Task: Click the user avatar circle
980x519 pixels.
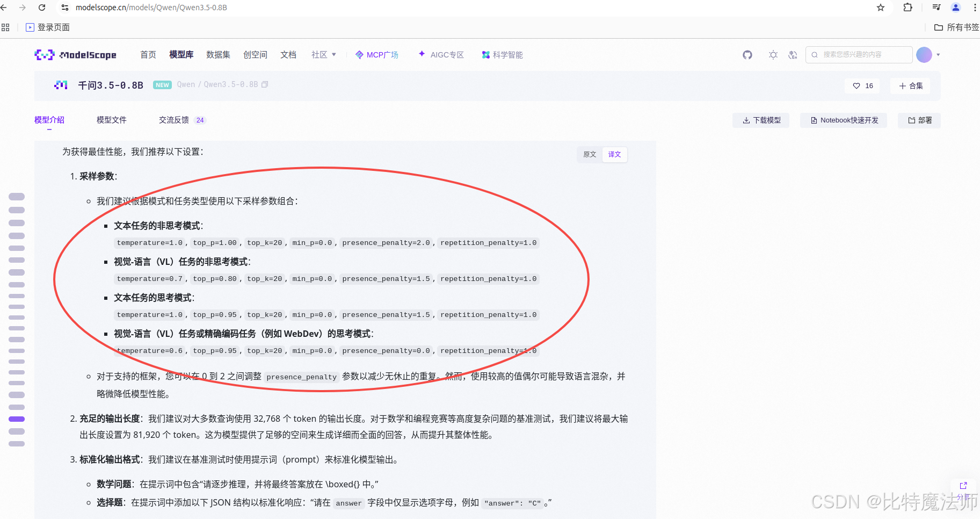Action: pyautogui.click(x=924, y=55)
